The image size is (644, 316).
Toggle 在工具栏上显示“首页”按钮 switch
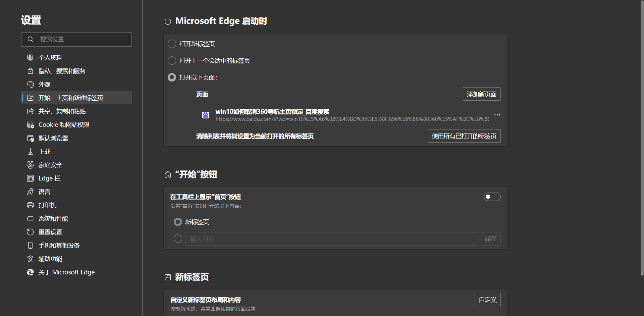point(492,197)
